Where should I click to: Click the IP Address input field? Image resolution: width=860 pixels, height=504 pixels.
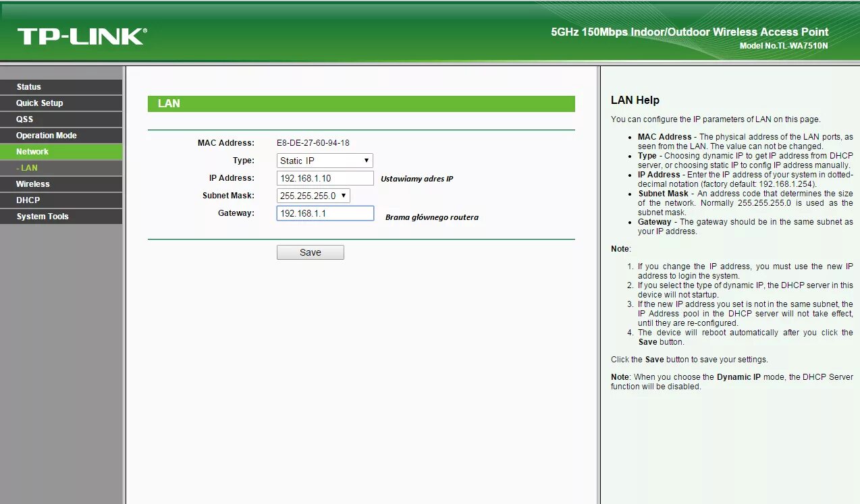tap(325, 178)
